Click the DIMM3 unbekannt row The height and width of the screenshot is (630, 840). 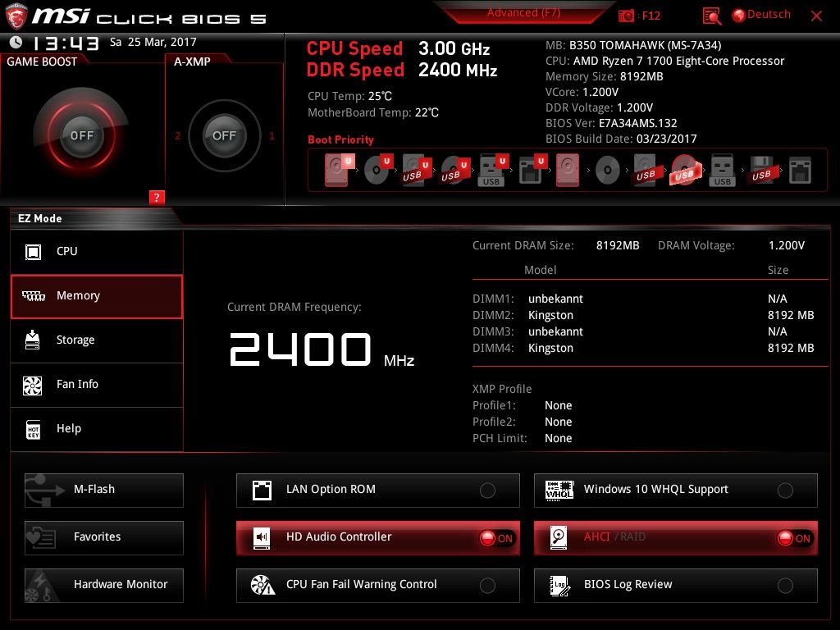(643, 331)
